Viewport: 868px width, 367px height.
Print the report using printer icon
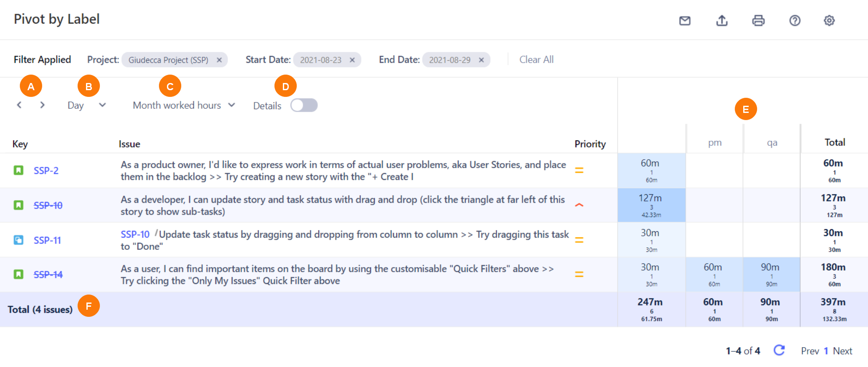758,21
